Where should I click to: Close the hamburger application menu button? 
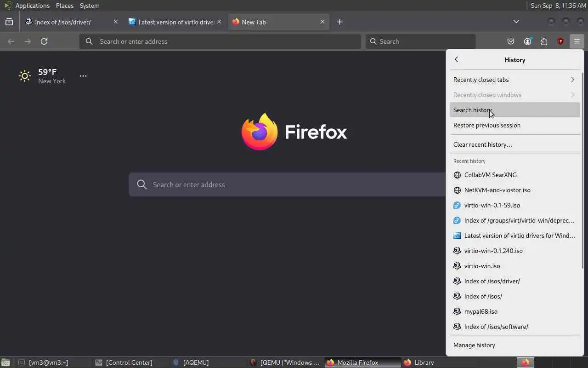click(x=577, y=41)
